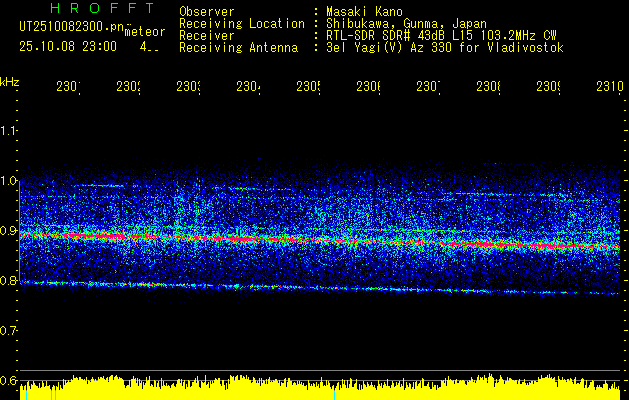Select the observer name Masaki Kano

(x=364, y=12)
